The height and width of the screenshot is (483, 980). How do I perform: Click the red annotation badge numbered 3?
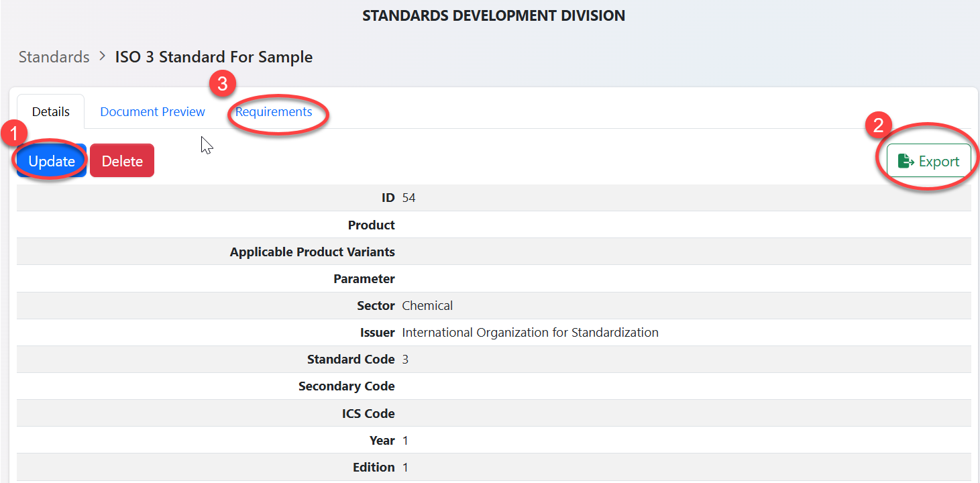(x=222, y=84)
